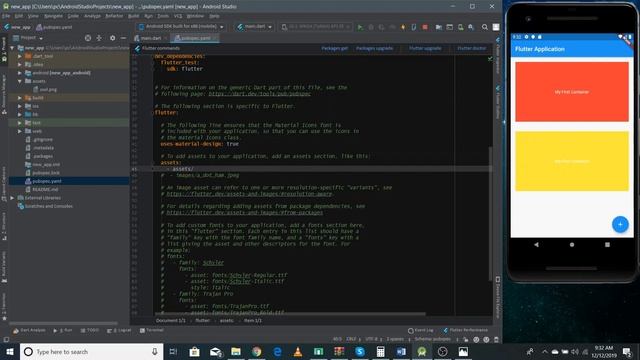The height and width of the screenshot is (360, 640).
Task: Open the VCS menu
Action: pos(178,16)
